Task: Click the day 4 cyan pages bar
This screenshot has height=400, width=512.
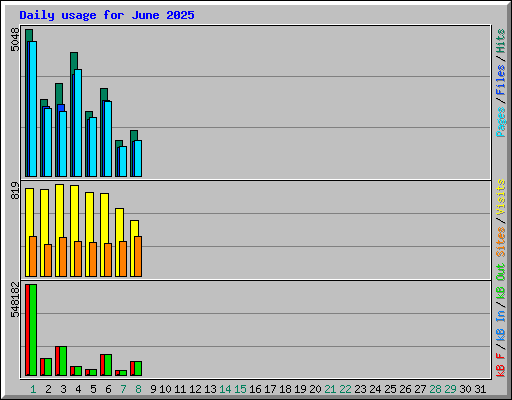Action: (x=78, y=123)
